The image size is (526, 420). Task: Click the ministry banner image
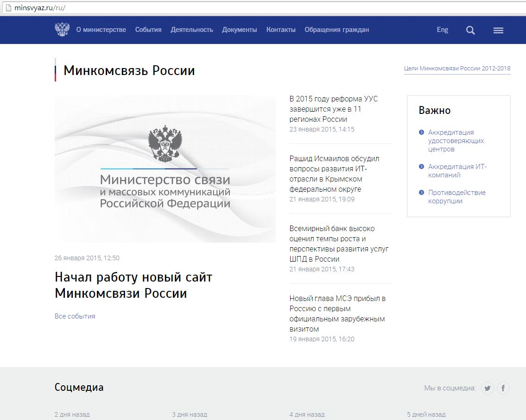(165, 169)
